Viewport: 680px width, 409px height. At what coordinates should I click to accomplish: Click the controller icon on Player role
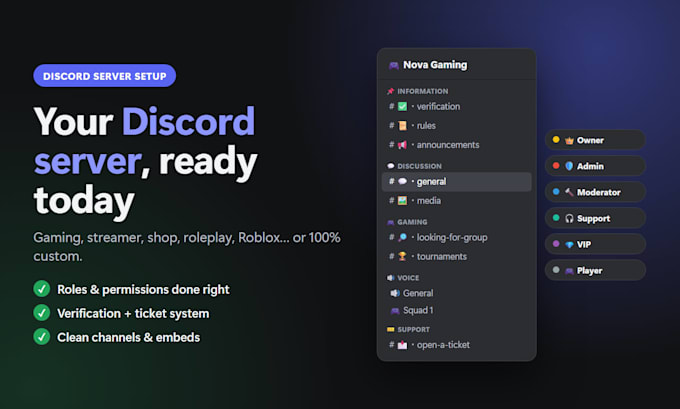569,271
